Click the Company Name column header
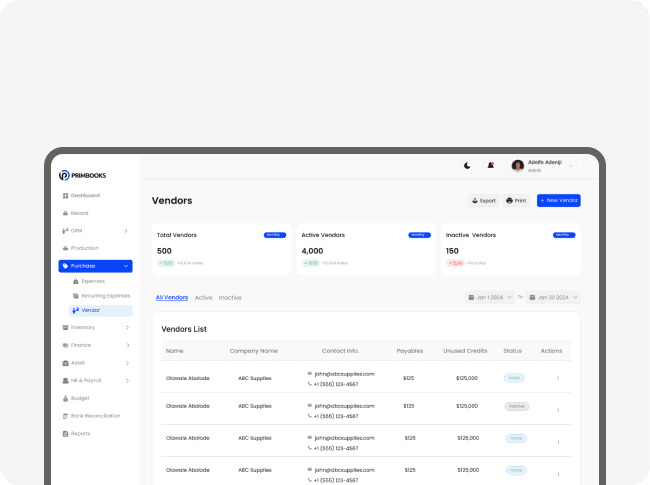Viewport: 650px width, 485px height. click(x=254, y=351)
